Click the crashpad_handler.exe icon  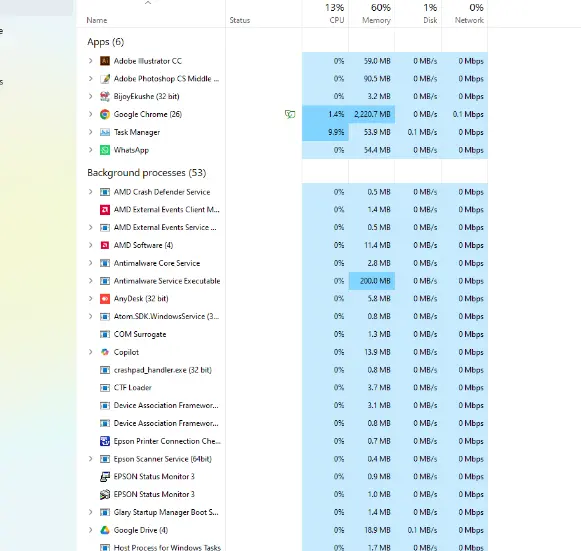point(105,370)
